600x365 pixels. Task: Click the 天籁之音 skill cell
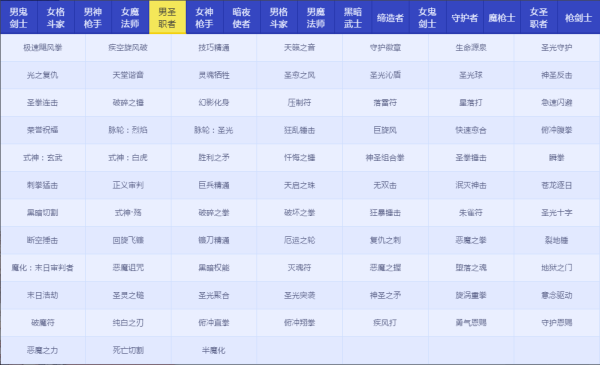(300, 47)
